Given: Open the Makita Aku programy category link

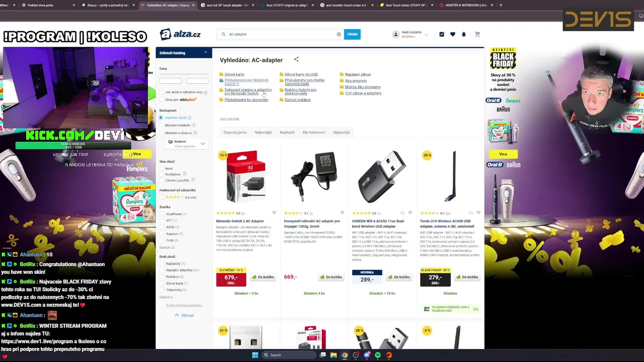Looking at the screenshot, I should (x=363, y=87).
